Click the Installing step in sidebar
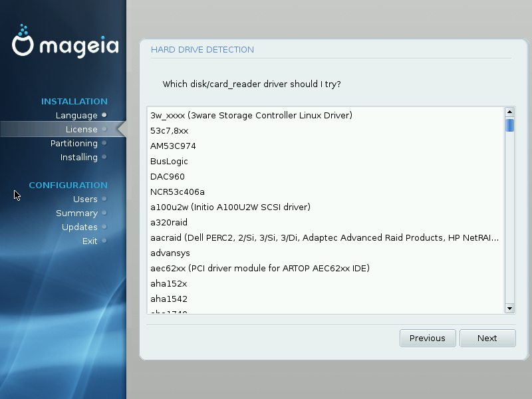Image resolution: width=532 pixels, height=399 pixels. tap(78, 157)
